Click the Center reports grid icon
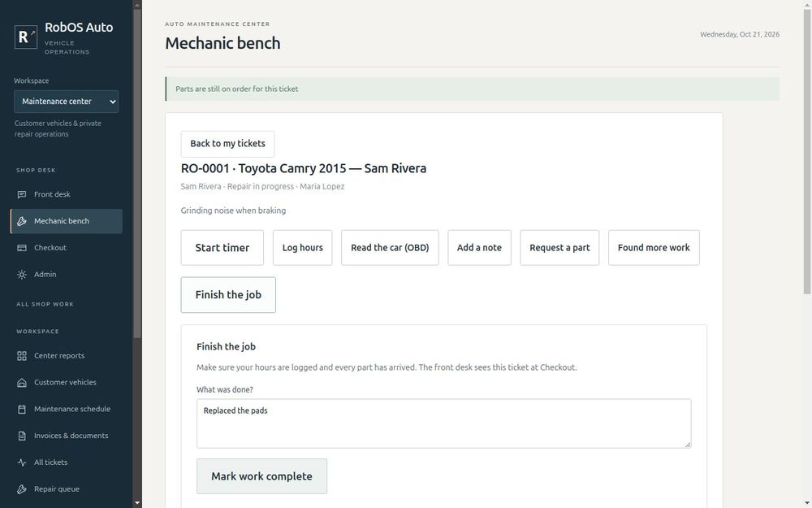This screenshot has height=508, width=812. [22, 356]
